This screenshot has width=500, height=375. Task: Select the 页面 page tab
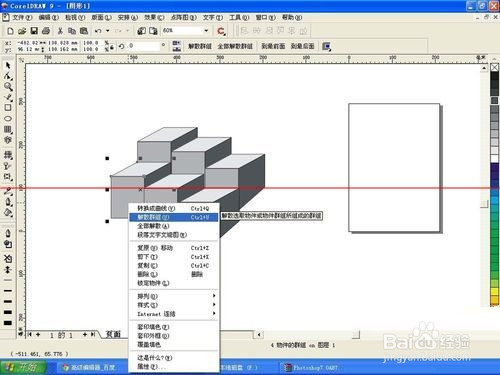(x=113, y=334)
